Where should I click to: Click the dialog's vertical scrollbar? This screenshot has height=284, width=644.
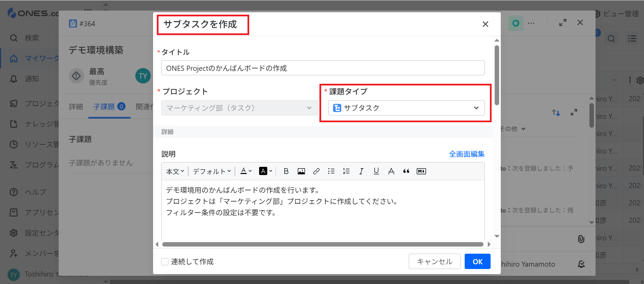click(497, 75)
